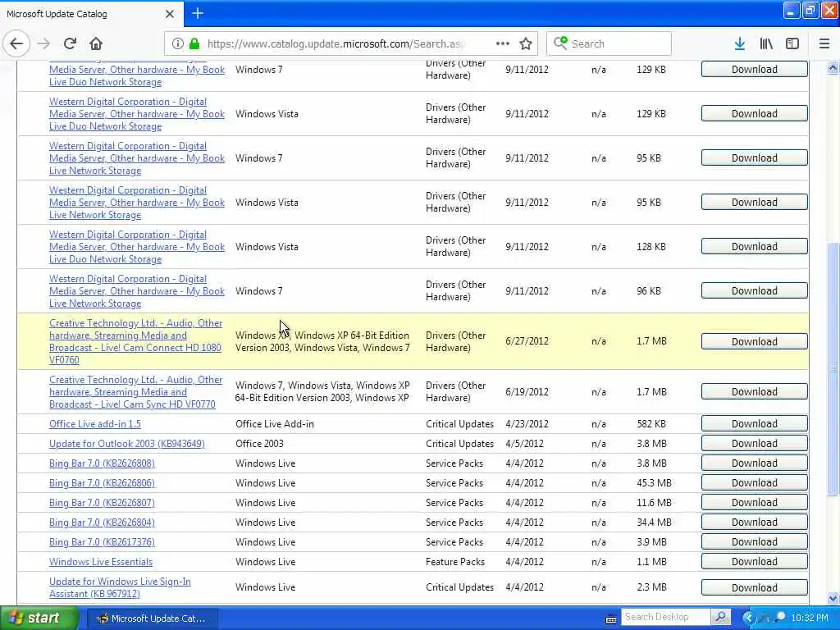Download the 6/27/2012 Creative Technology driver
The width and height of the screenshot is (840, 630).
pos(755,342)
